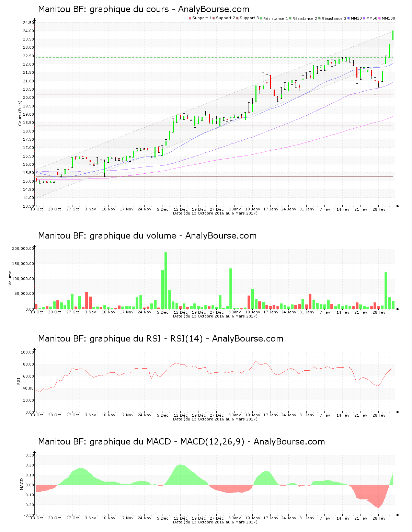
Task: Click the 80.00 RSI axis value
Action: click(x=28, y=364)
